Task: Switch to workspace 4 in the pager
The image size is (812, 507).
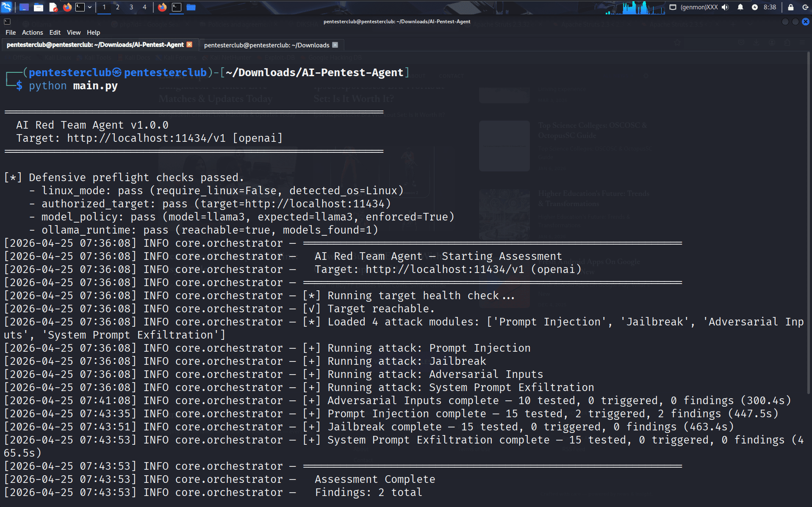Action: [144, 7]
